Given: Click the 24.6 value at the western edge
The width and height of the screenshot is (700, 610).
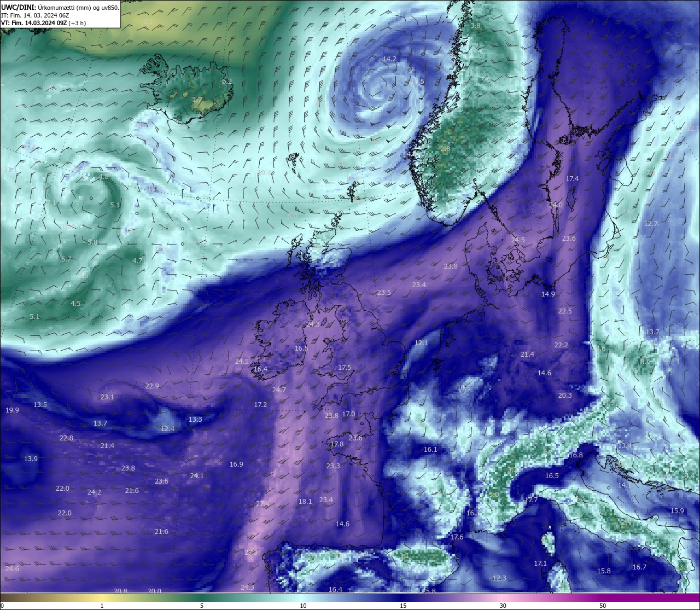Looking at the screenshot, I should (12, 569).
